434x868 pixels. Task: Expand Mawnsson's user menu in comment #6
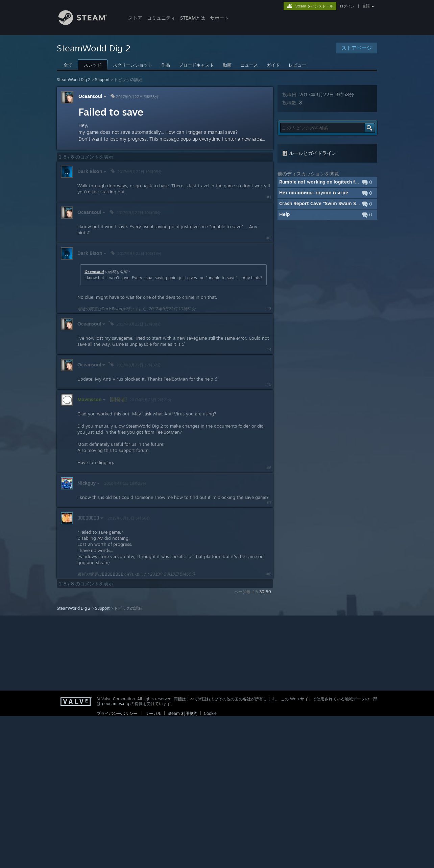point(104,400)
